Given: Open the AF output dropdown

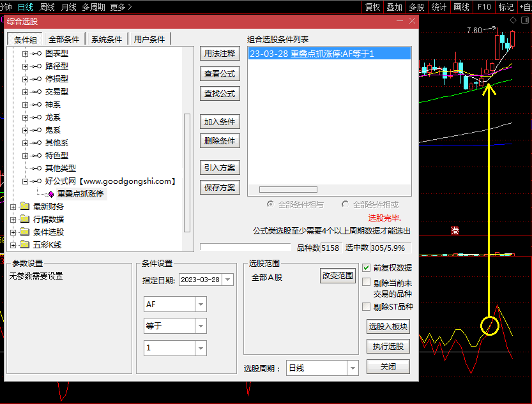Looking at the screenshot, I should 201,304.
